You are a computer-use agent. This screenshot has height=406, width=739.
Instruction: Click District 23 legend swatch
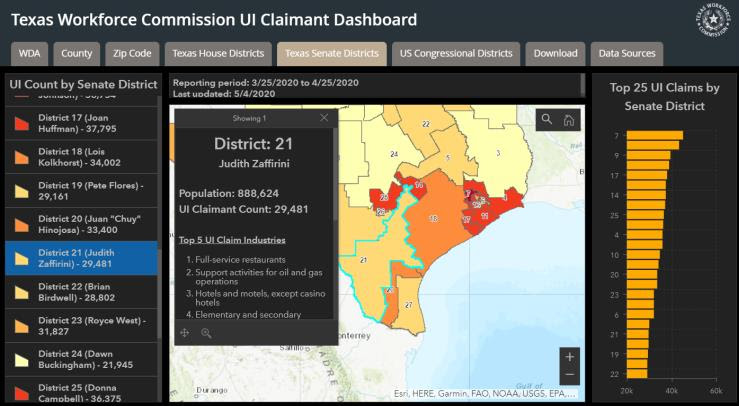pyautogui.click(x=22, y=326)
